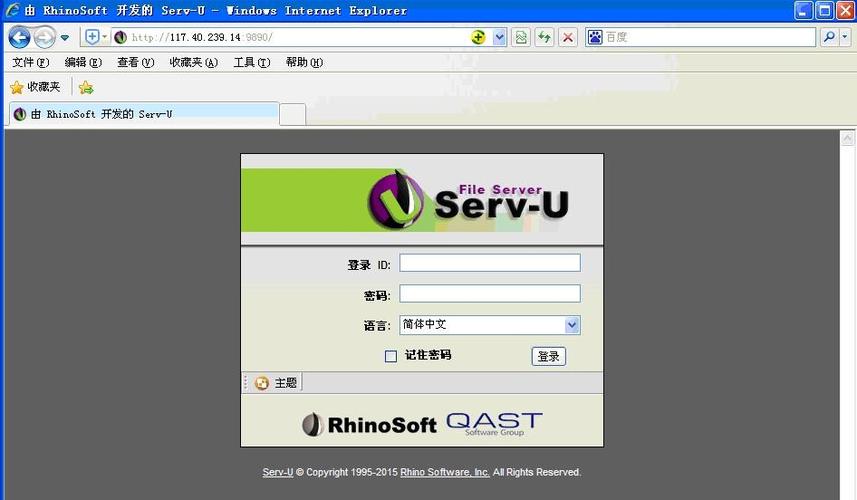This screenshot has width=857, height=500.
Task: Click the magnifier search button
Action: pos(830,37)
